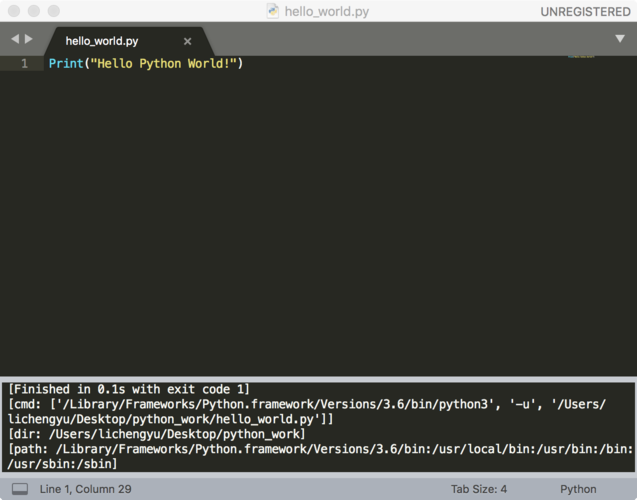Screen dimensions: 637x500
Task: Select the hello_world.py tab
Action: (x=102, y=41)
